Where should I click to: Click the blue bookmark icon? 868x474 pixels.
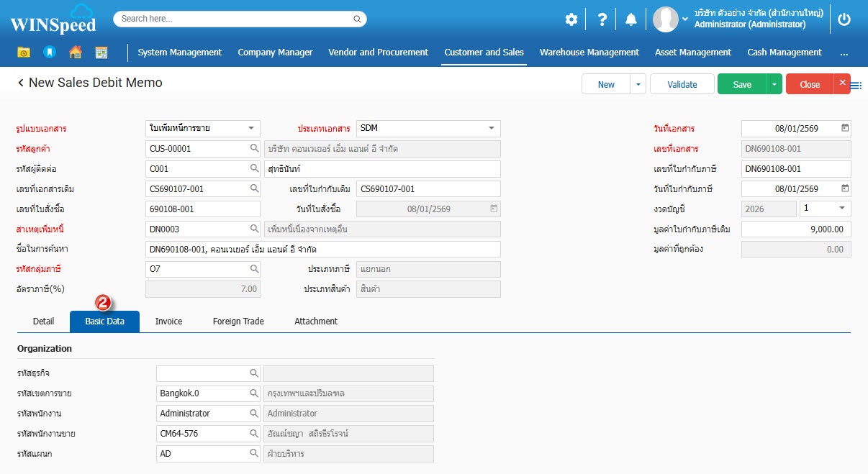point(49,53)
